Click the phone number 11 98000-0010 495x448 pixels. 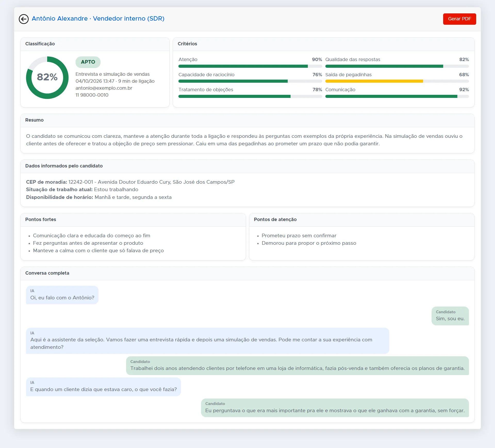click(x=92, y=95)
